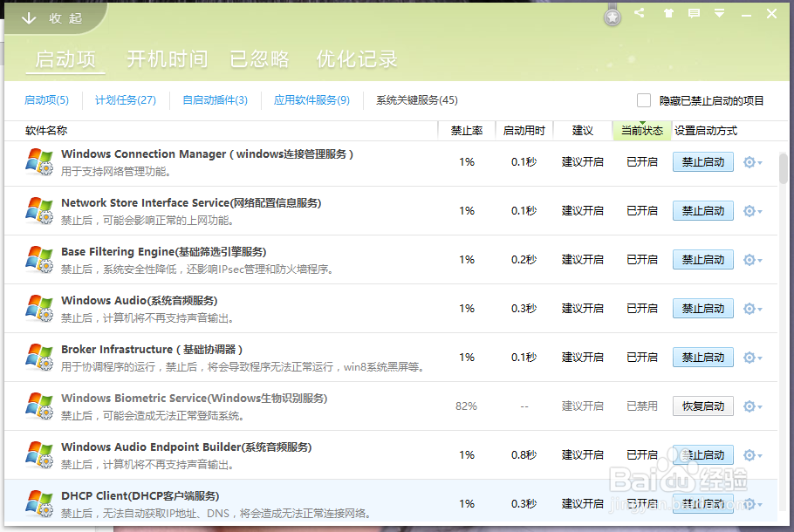794x532 pixels.
Task: Select the 系统关键服务(45) sub-tab
Action: (x=417, y=100)
